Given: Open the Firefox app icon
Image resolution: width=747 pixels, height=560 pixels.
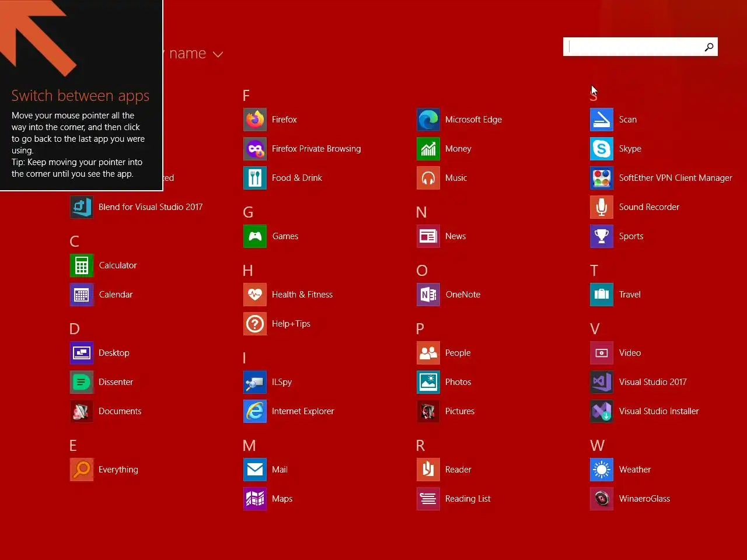Looking at the screenshot, I should pyautogui.click(x=255, y=120).
